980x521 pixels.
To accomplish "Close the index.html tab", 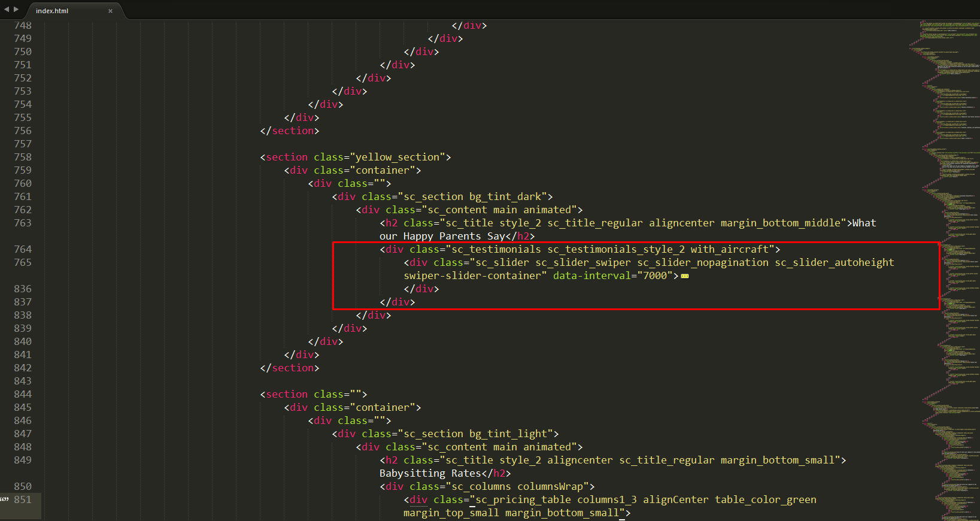I will (x=110, y=11).
